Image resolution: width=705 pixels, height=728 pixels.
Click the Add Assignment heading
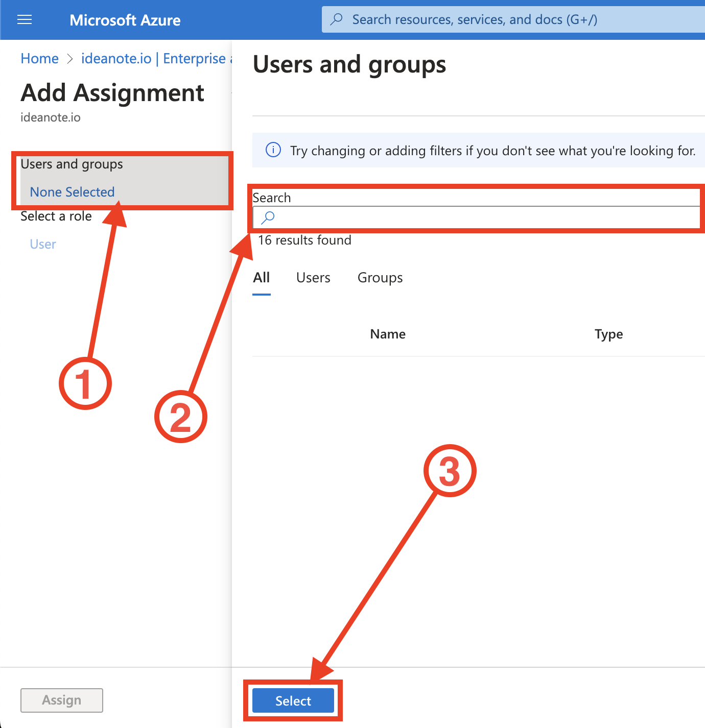(x=112, y=93)
